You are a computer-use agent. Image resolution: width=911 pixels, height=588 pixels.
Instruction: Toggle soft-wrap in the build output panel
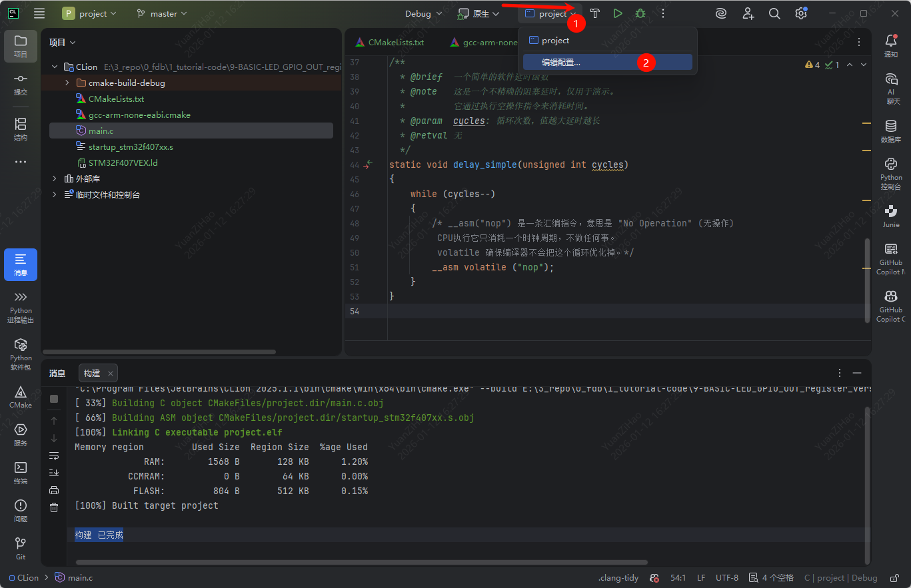(x=54, y=455)
